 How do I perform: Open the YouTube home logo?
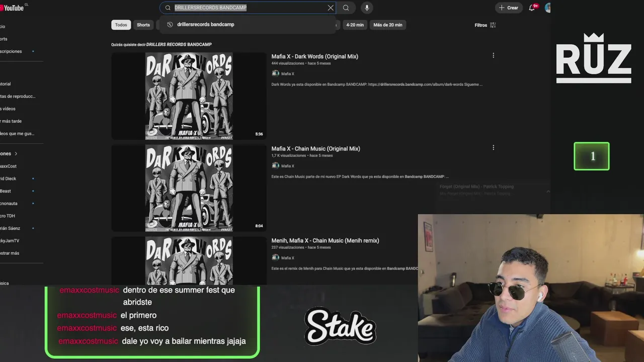[12, 8]
